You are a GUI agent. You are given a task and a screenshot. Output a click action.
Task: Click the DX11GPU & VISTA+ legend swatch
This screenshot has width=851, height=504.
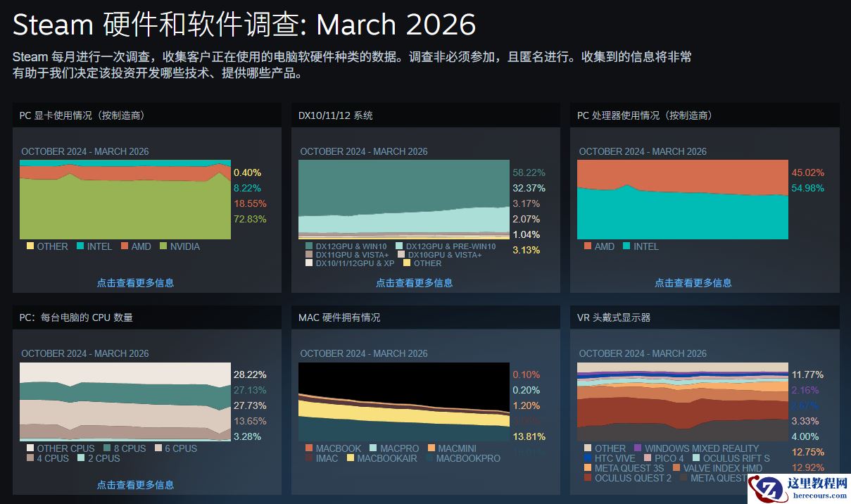pyautogui.click(x=308, y=255)
